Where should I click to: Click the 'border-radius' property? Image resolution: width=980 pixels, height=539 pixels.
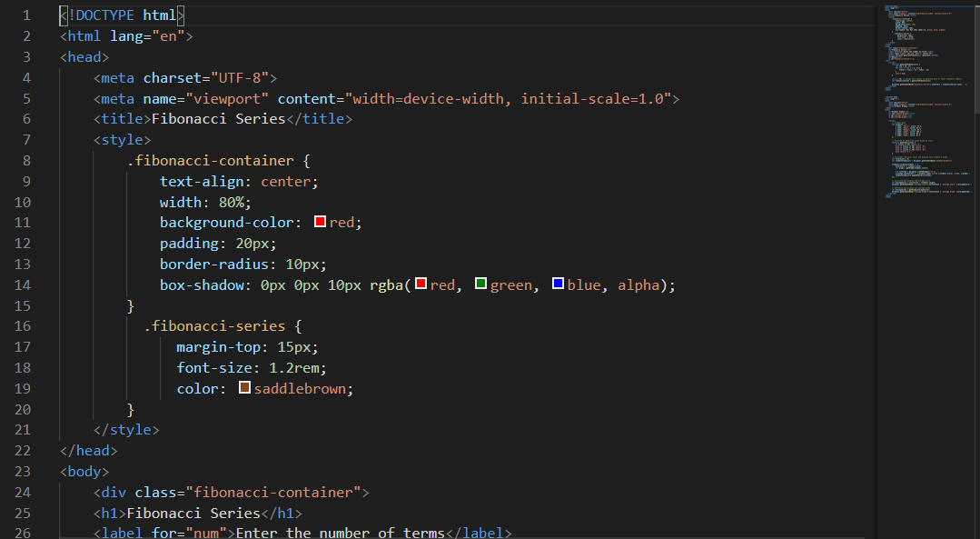tap(213, 264)
